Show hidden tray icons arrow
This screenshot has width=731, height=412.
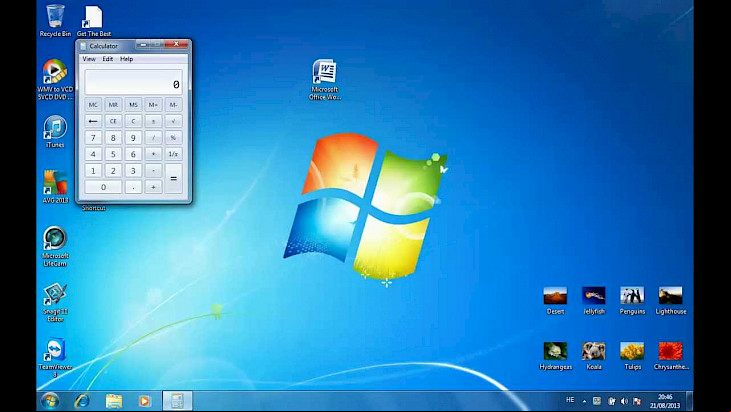(584, 401)
